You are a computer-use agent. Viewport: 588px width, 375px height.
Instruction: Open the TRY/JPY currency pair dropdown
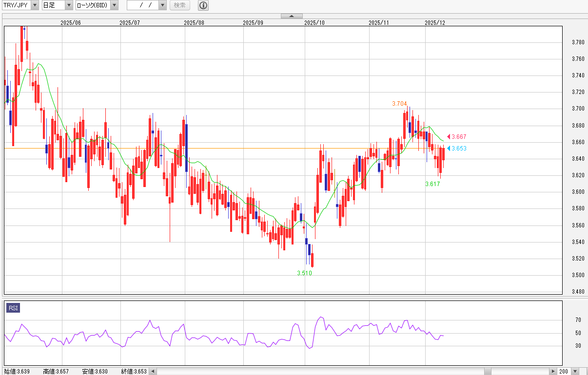pyautogui.click(x=35, y=5)
